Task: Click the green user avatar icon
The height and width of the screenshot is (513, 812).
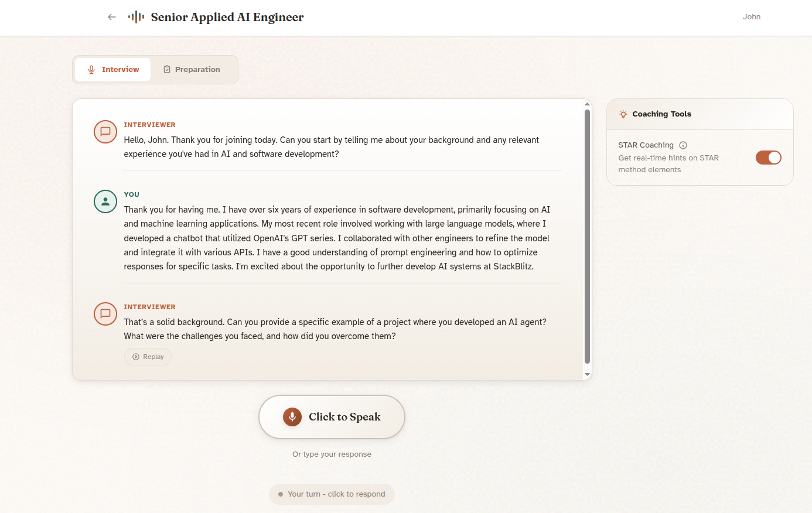Action: pos(105,201)
